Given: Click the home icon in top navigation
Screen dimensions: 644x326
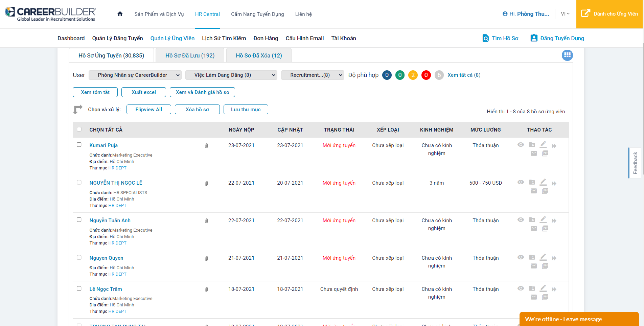Looking at the screenshot, I should tap(120, 14).
